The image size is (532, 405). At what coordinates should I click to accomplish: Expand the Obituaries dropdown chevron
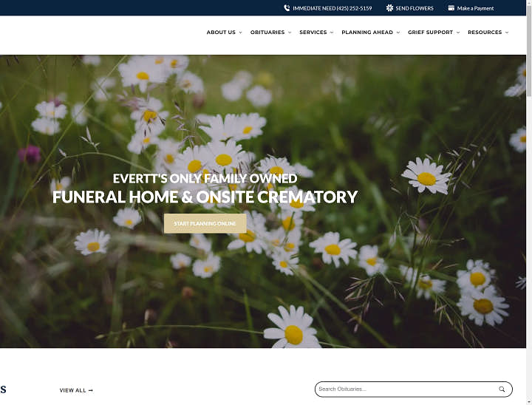coord(290,33)
